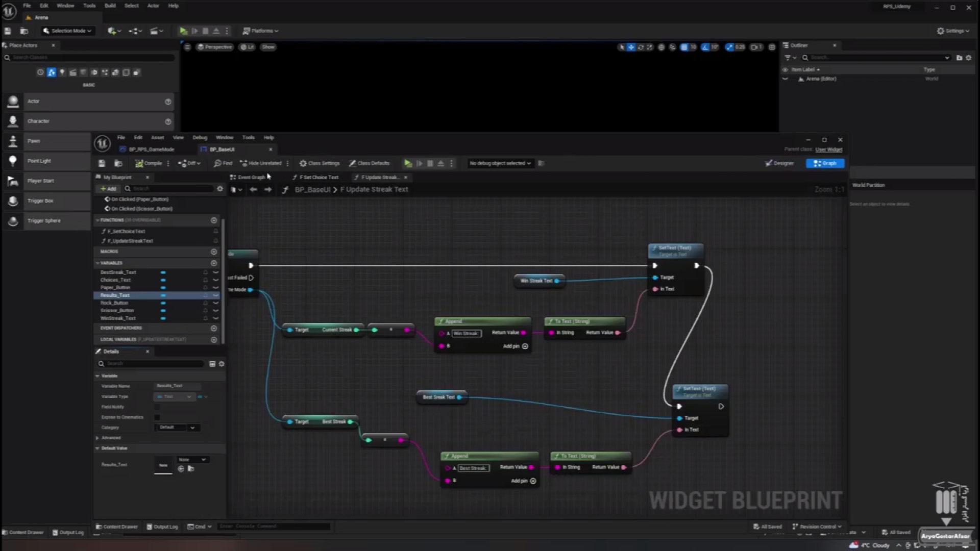
Task: Add a new macro via Macros plus icon
Action: (214, 252)
